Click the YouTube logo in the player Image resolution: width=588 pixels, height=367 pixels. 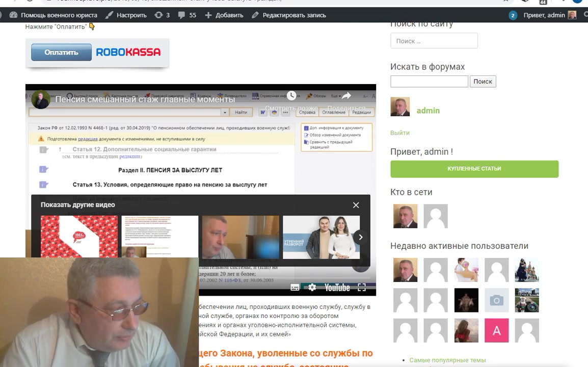(337, 287)
